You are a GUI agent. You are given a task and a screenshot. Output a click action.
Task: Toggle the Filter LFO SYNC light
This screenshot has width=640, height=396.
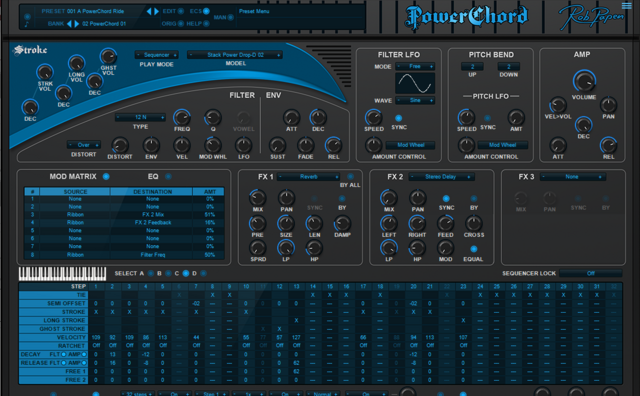point(398,118)
